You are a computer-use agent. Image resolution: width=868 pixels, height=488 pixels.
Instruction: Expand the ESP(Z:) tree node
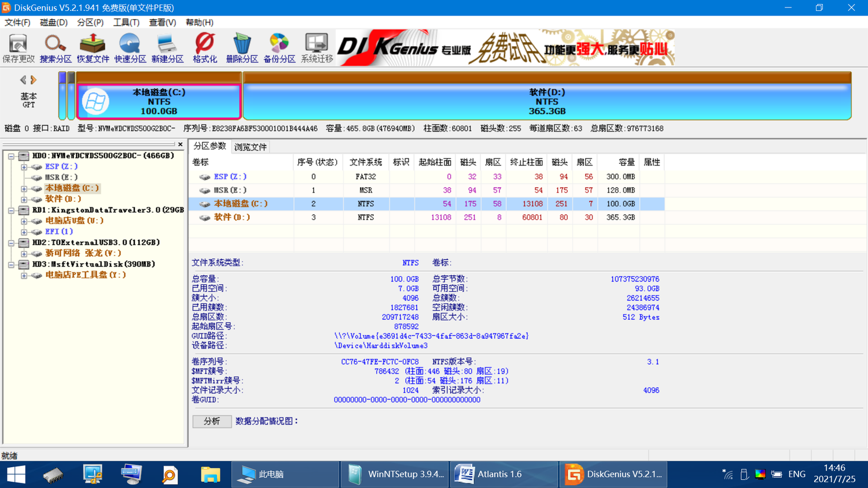pyautogui.click(x=24, y=167)
